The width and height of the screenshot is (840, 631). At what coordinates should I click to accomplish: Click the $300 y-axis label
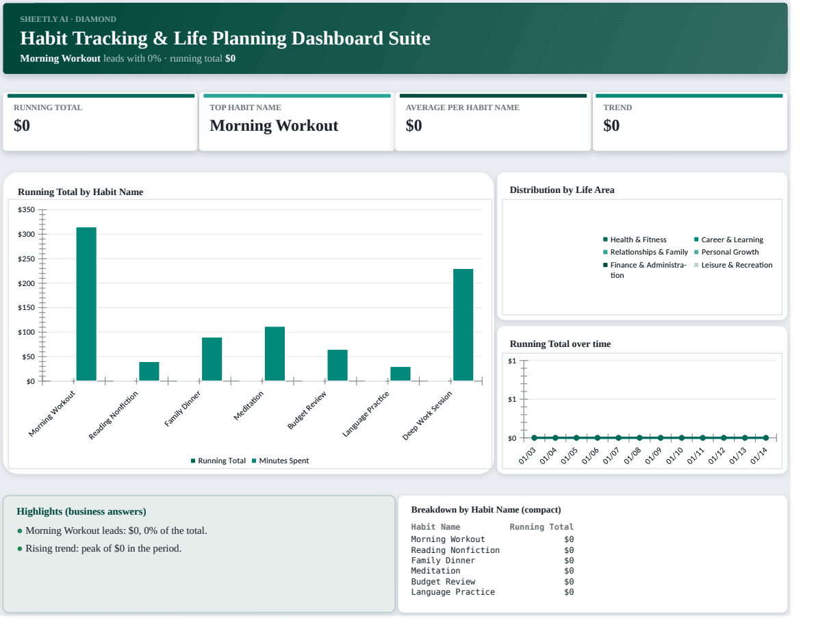coord(26,235)
